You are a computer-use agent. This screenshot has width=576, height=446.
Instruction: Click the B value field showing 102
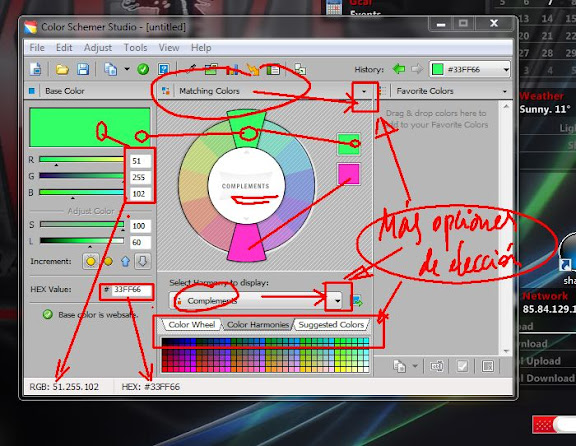140,194
